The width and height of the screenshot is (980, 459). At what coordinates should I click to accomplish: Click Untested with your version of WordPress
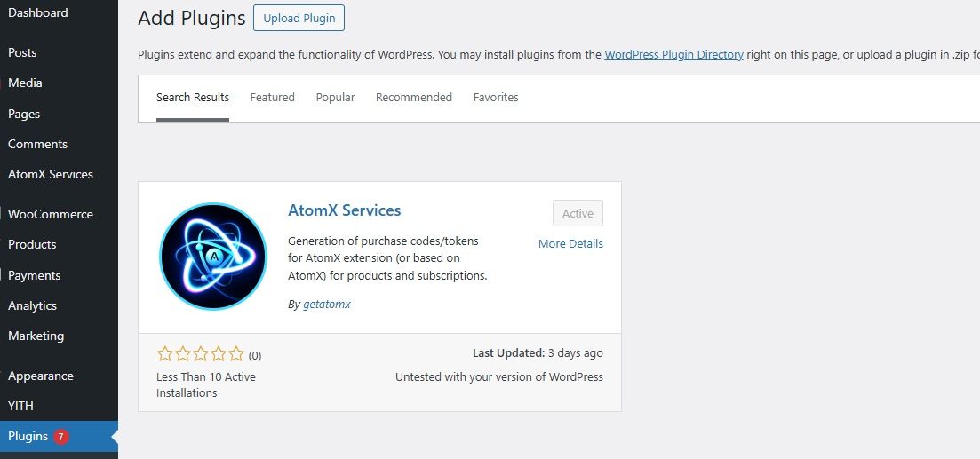tap(499, 377)
